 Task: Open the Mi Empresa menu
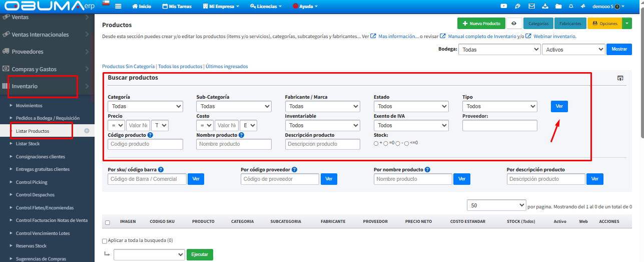coord(221,7)
